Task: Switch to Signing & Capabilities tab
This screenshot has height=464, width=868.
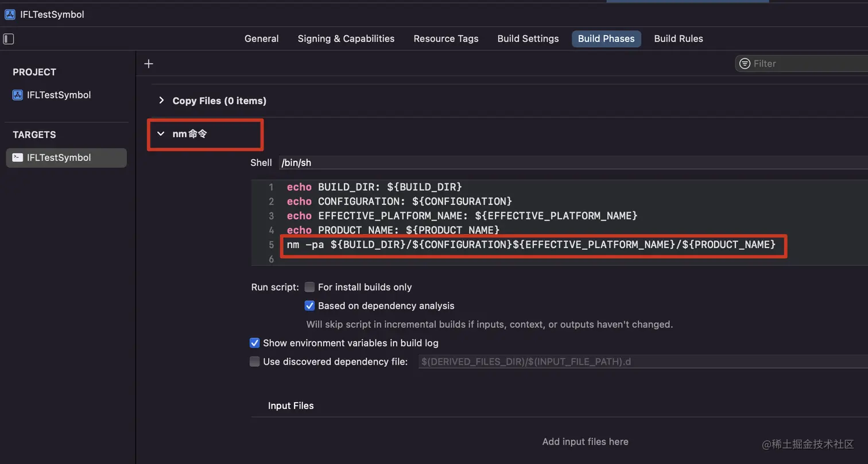Action: (346, 38)
